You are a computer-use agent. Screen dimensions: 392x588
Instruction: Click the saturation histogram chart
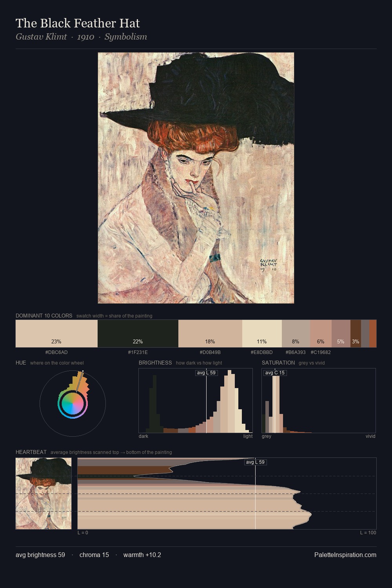pos(319,401)
